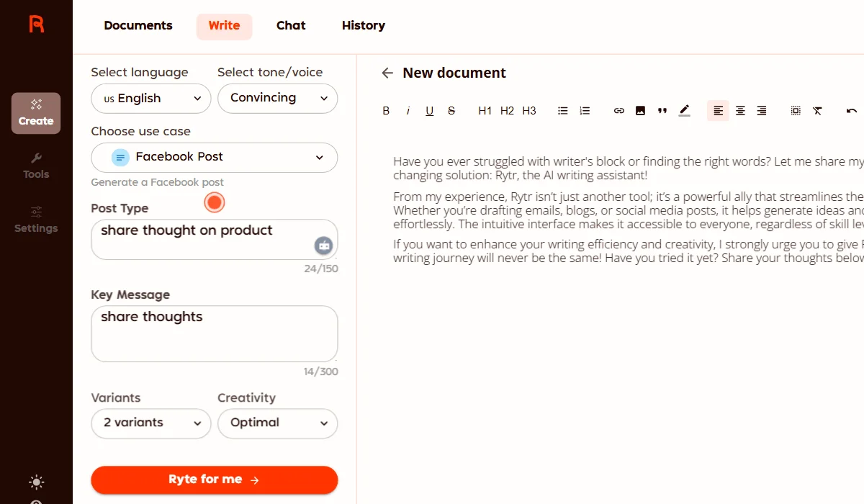The height and width of the screenshot is (504, 864).
Task: Go back from New document
Action: (x=387, y=73)
